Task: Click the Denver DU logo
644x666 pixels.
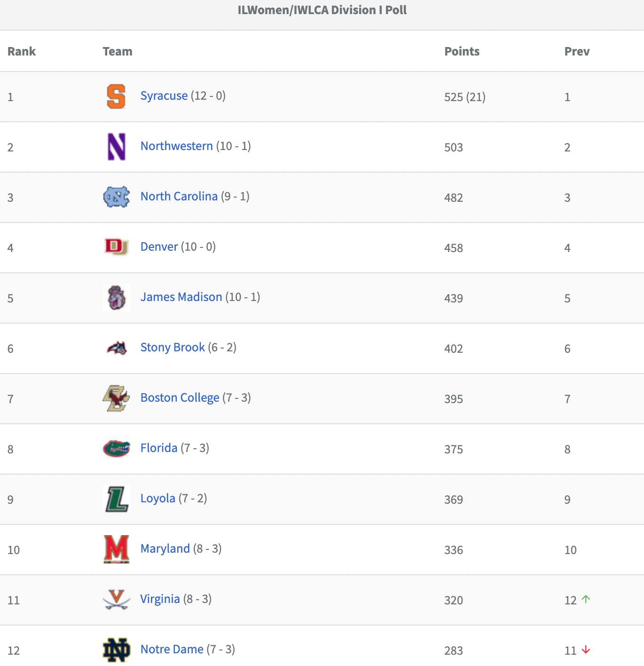Action: coord(116,247)
